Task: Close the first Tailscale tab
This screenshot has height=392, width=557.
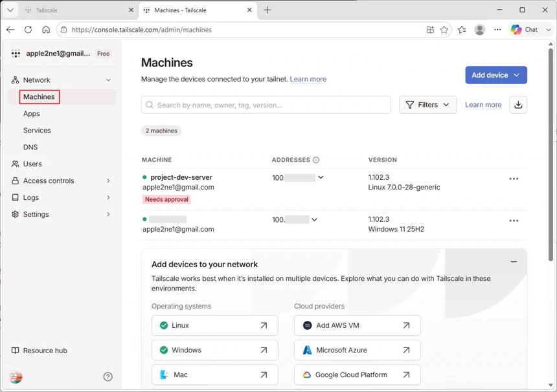Action: (x=131, y=10)
